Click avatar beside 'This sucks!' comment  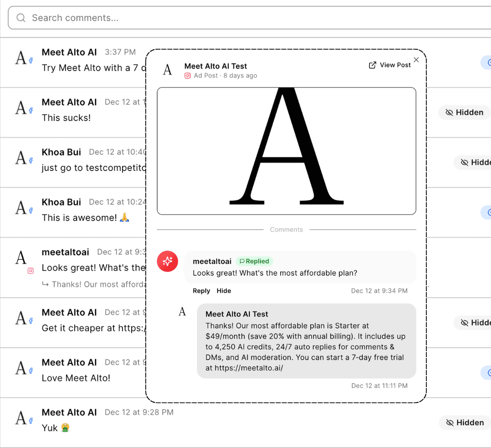coord(21,108)
